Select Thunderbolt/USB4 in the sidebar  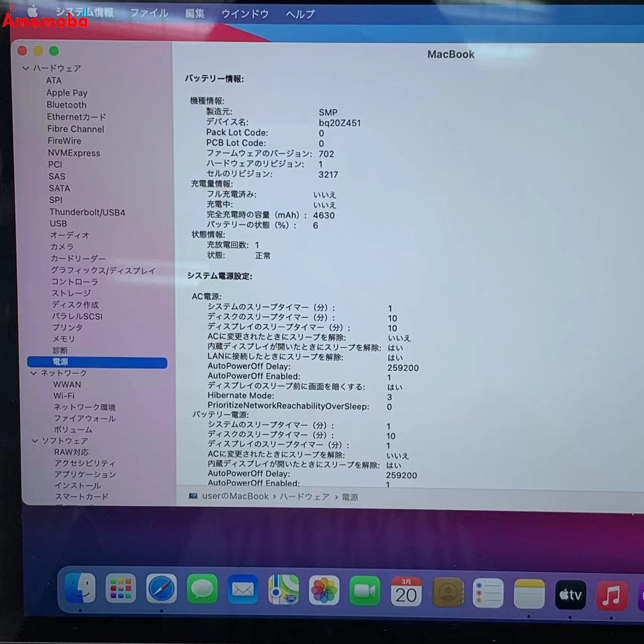(86, 212)
